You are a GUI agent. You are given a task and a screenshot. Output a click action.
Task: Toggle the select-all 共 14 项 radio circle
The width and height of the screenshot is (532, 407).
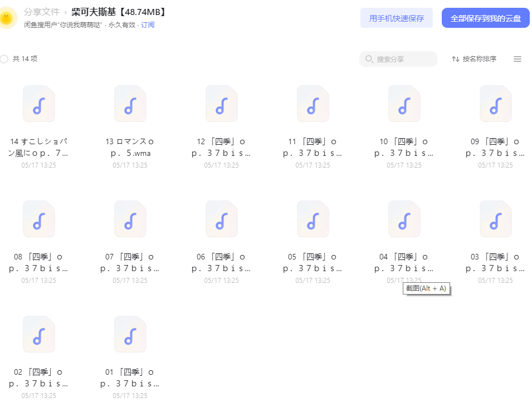point(4,59)
